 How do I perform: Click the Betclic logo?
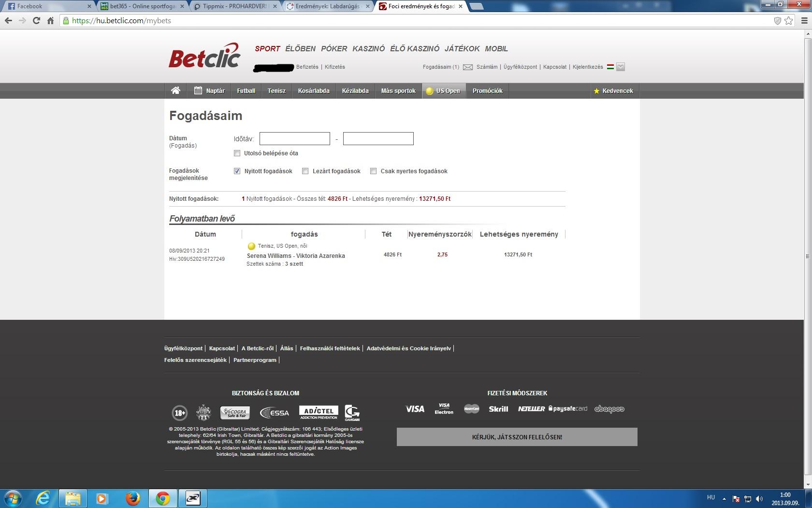click(205, 56)
